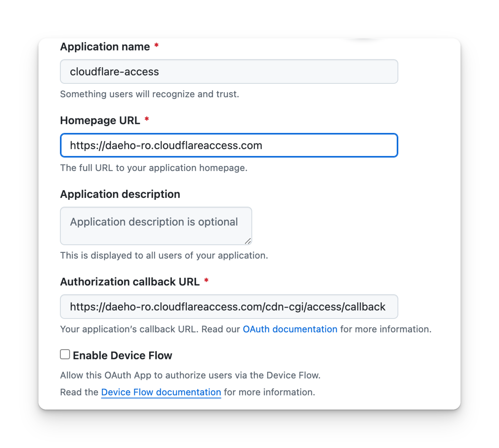Click the description box resize handle
The height and width of the screenshot is (448, 499).
(248, 241)
